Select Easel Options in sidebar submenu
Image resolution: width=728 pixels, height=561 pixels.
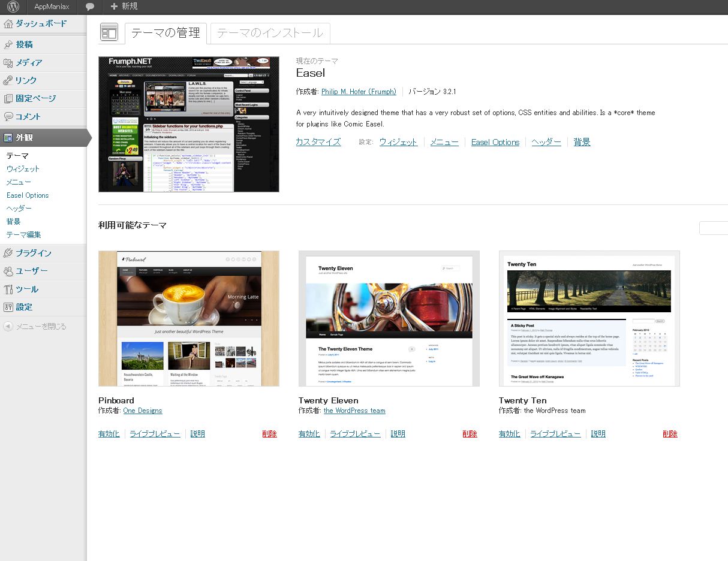tap(28, 195)
